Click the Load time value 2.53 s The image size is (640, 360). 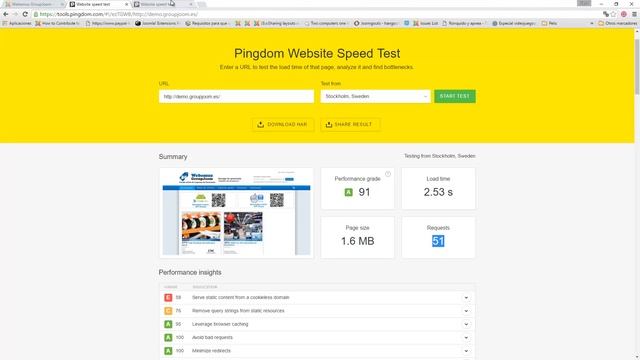pyautogui.click(x=438, y=192)
